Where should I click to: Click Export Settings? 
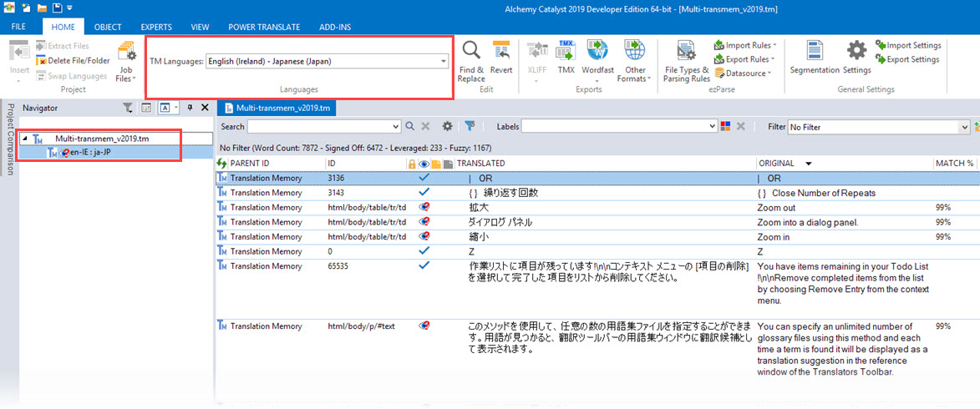click(x=906, y=59)
